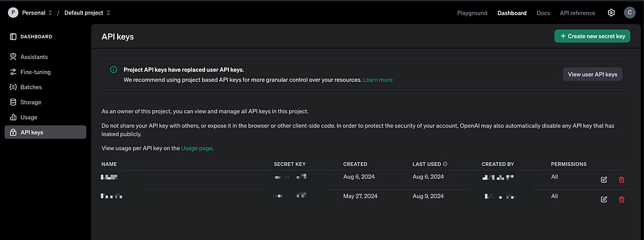Screen dimensions: 644x240
Task: Follow the Learn more link
Action: tap(378, 80)
